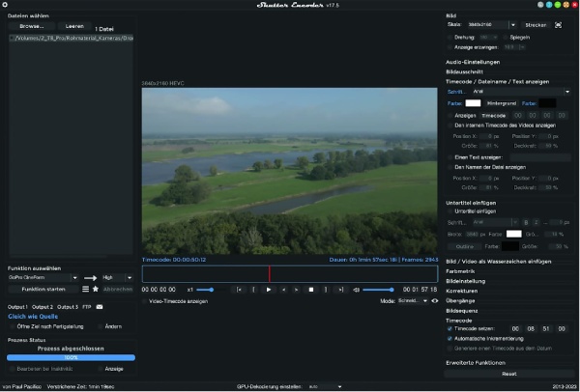The image size is (580, 392).
Task: Step forward one frame
Action: [297, 290]
